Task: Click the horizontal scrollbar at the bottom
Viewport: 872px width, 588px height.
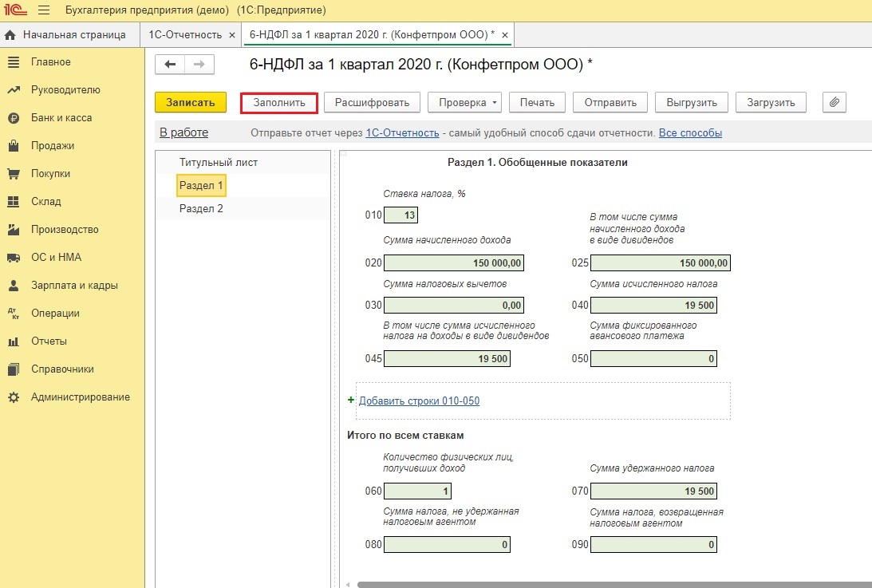Action: click(614, 585)
